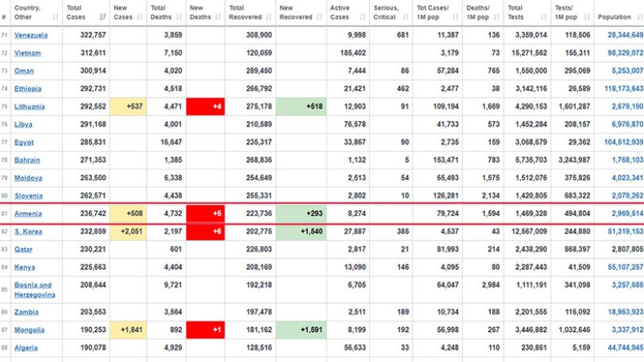The image size is (644, 362).
Task: Select Zambia total tests 2,201,555
Action: 531,312
